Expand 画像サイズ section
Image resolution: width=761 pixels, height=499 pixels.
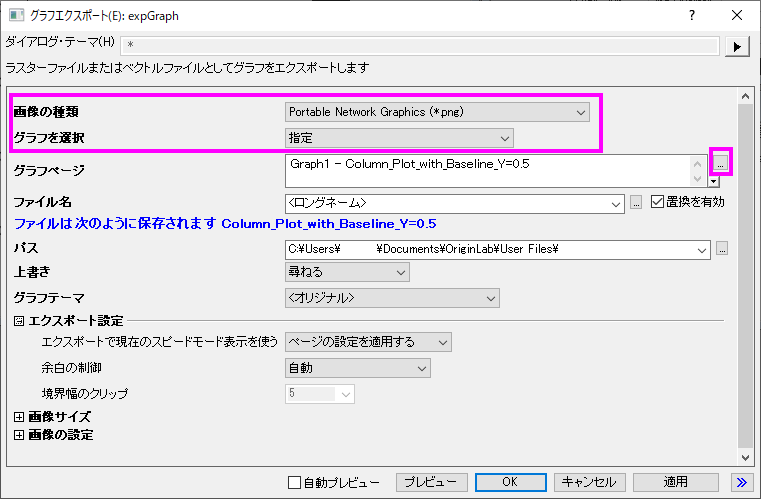(19, 416)
